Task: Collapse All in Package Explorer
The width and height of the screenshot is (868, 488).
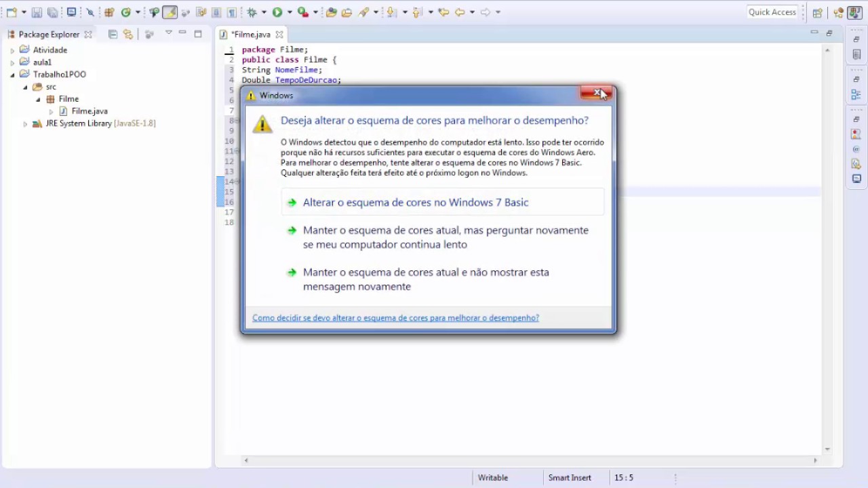Action: (x=113, y=34)
